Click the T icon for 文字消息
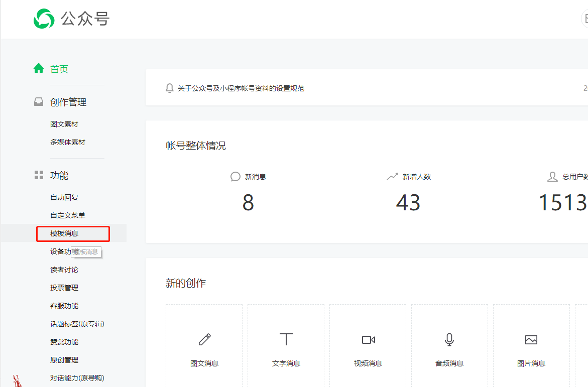Image resolution: width=588 pixels, height=387 pixels. pyautogui.click(x=286, y=340)
